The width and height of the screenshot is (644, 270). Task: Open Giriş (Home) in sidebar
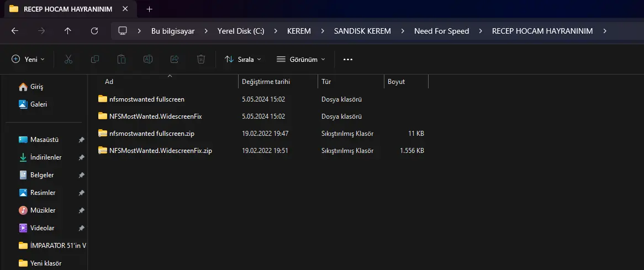point(31,87)
